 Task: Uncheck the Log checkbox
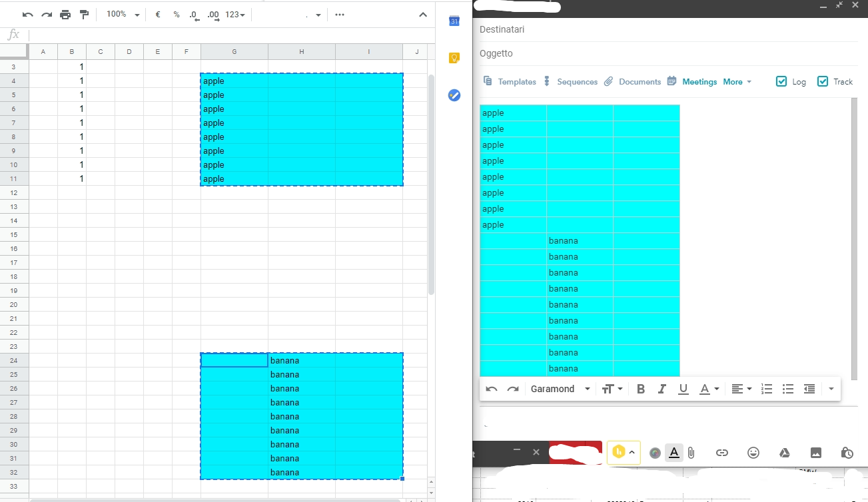tap(781, 81)
